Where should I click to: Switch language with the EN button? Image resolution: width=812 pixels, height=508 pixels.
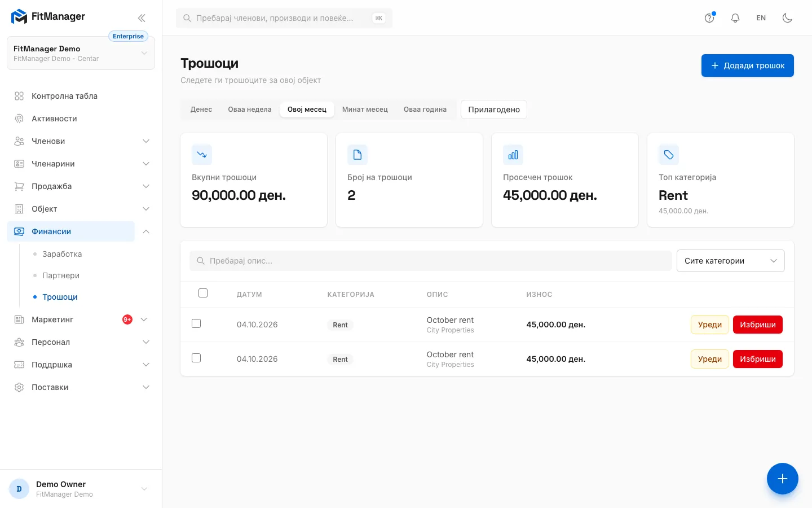(x=761, y=18)
